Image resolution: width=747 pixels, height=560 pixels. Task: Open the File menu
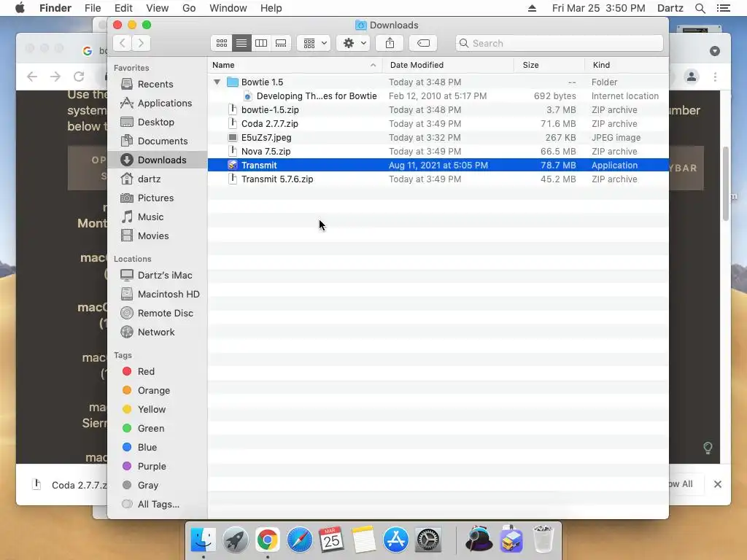tap(93, 8)
